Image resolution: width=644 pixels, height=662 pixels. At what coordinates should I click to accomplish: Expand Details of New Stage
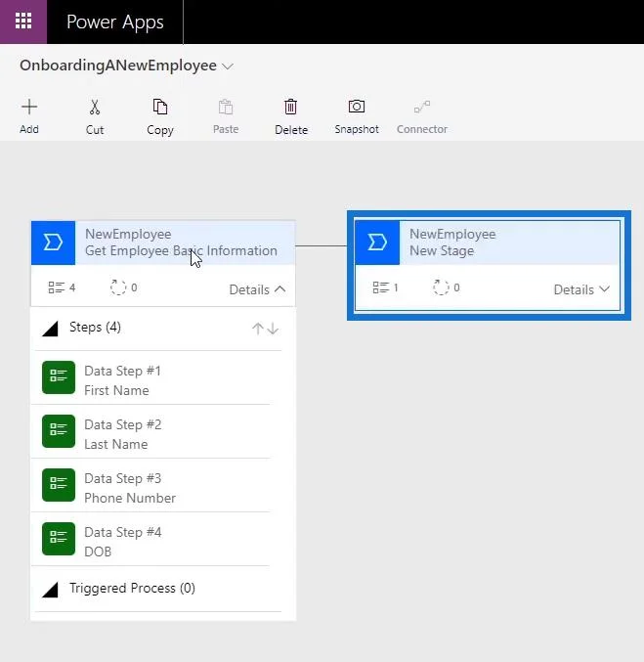581,289
